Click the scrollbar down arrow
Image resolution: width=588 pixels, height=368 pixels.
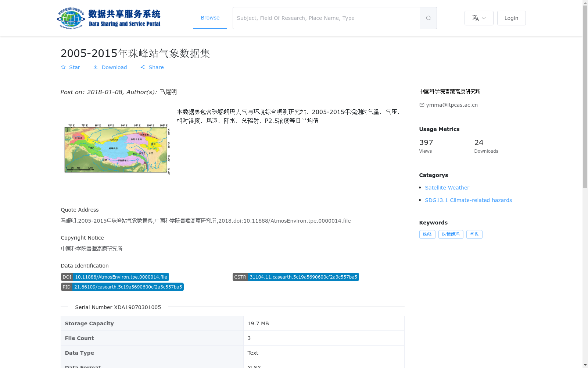[x=585, y=365]
